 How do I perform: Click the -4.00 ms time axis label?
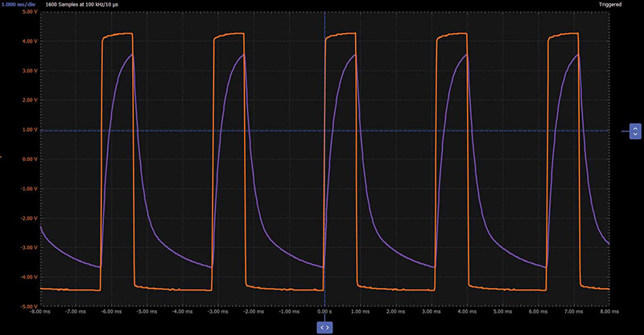coord(183,312)
